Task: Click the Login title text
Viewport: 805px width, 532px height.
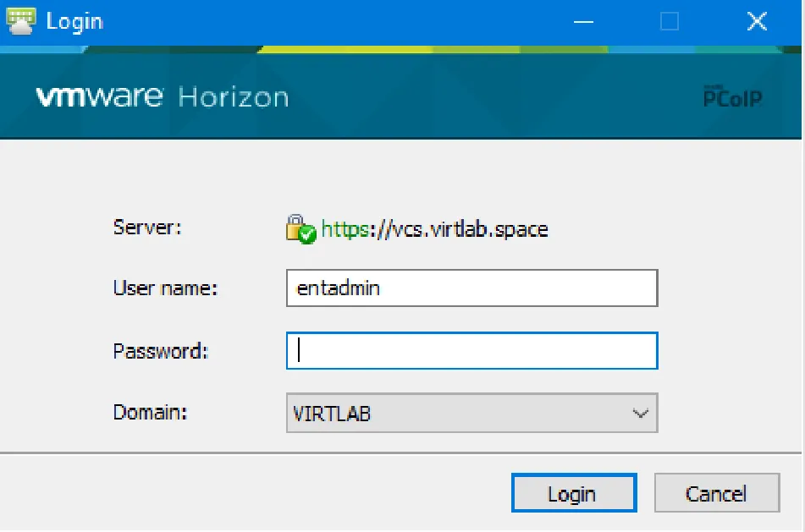Action: click(75, 22)
